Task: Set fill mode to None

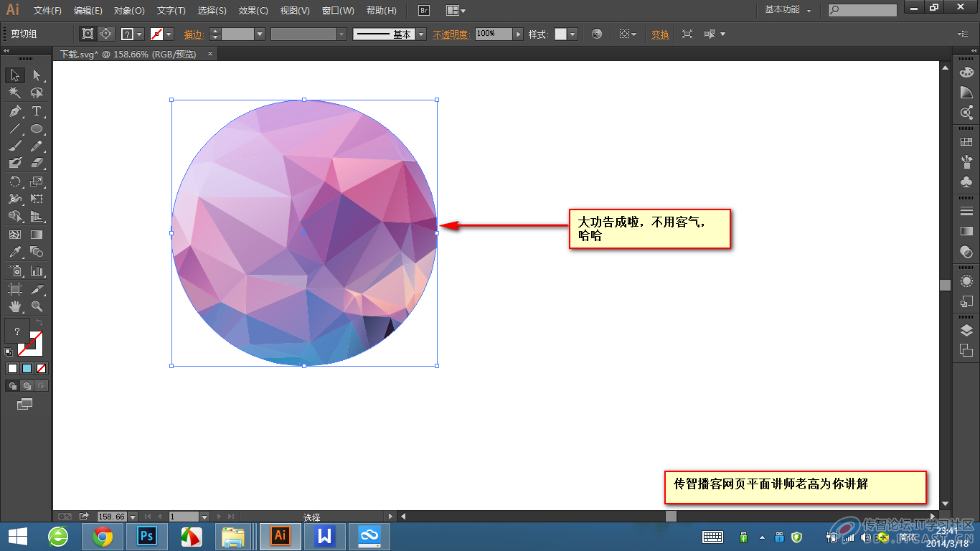Action: pos(41,368)
